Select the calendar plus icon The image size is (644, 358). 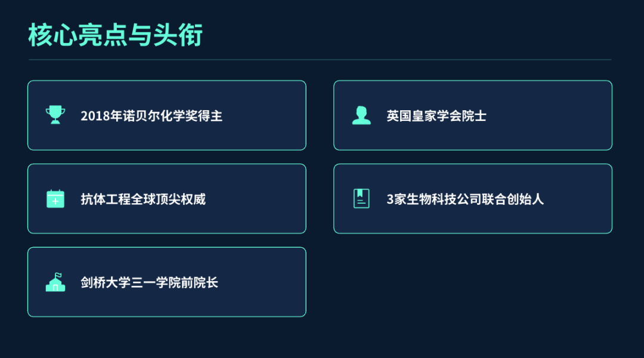pyautogui.click(x=55, y=198)
